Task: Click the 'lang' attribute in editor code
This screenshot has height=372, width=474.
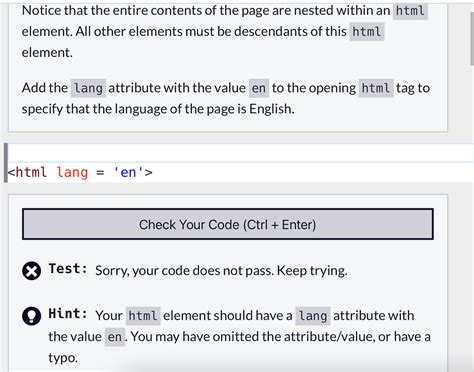Action: pos(72,172)
